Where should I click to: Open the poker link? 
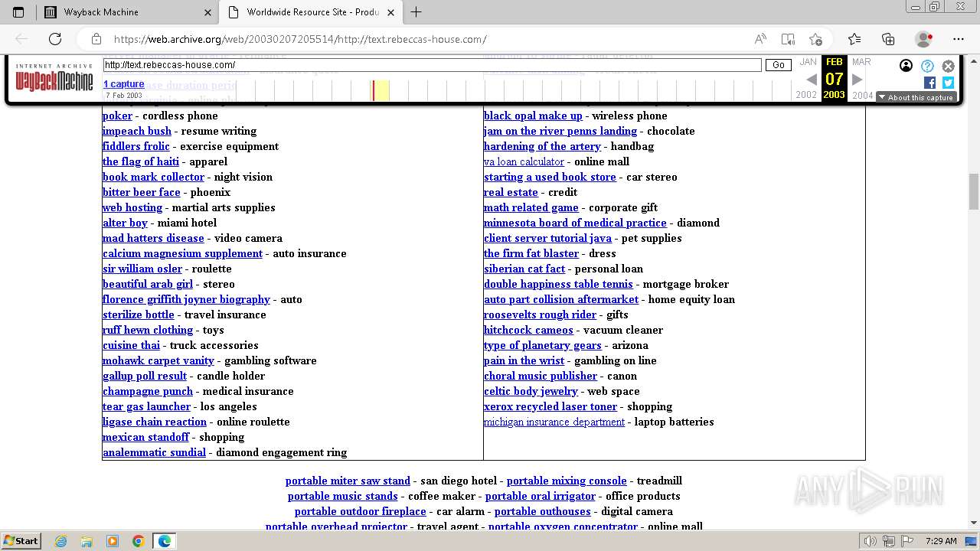point(117,116)
